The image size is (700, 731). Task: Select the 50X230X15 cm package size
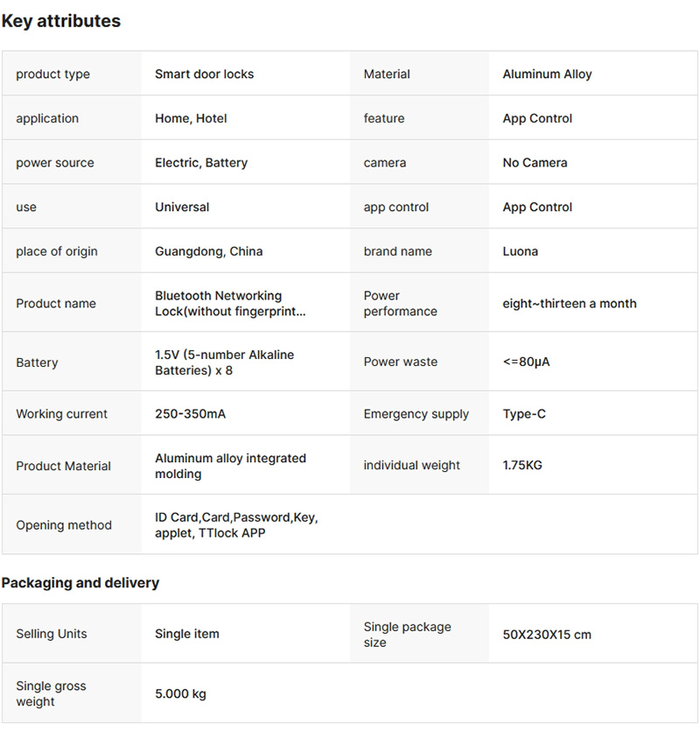[x=547, y=635]
